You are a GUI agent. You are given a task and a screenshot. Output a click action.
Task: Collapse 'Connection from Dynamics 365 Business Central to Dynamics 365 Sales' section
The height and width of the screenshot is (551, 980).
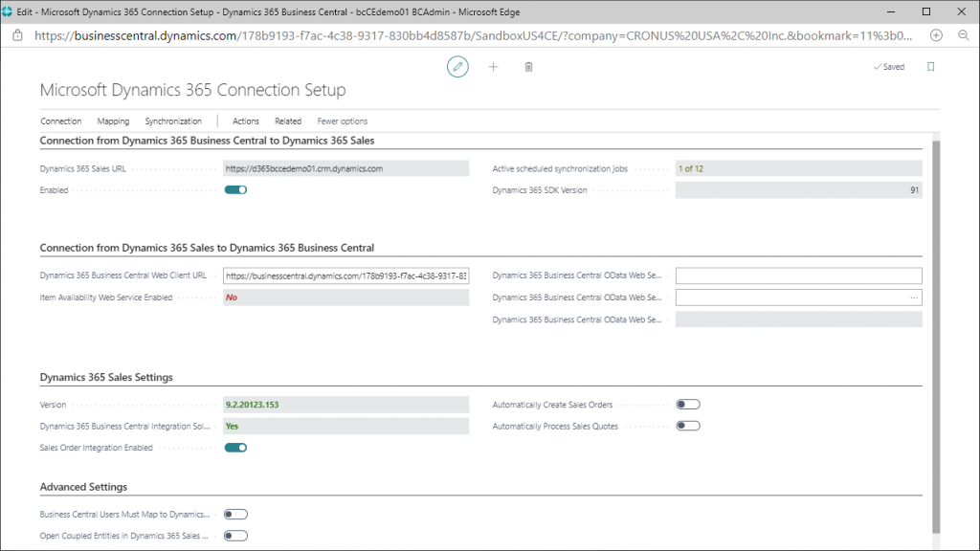point(207,141)
